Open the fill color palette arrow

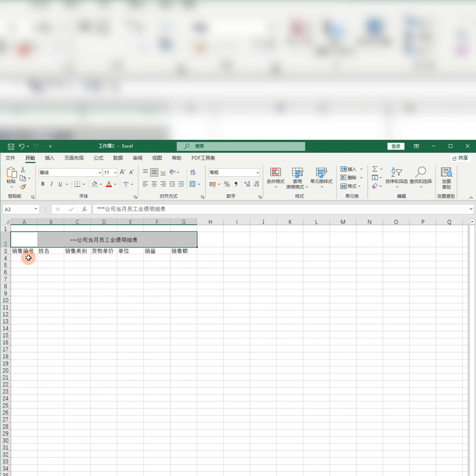pyautogui.click(x=101, y=184)
